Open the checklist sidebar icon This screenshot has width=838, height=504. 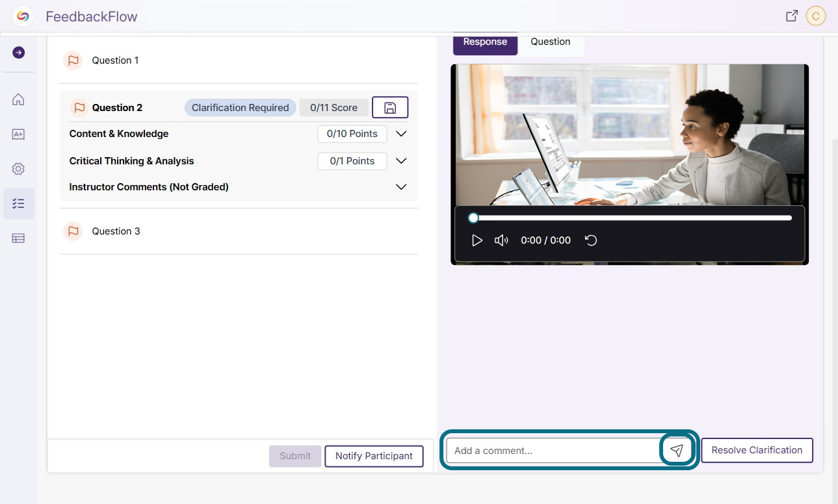(x=19, y=203)
